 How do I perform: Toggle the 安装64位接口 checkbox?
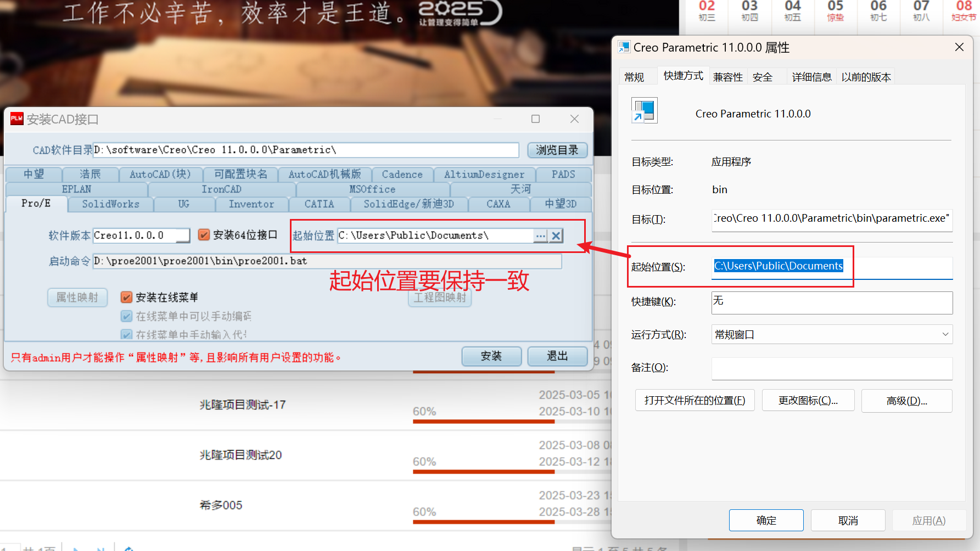[x=204, y=235]
